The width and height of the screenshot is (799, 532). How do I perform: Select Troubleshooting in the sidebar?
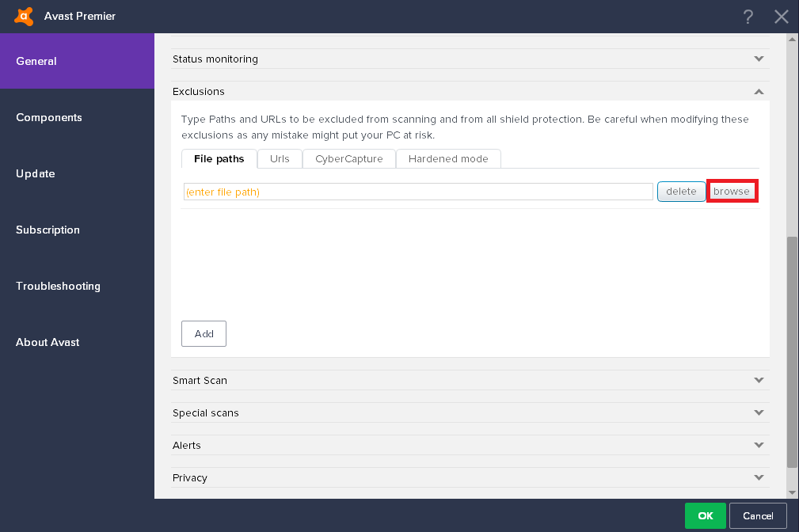77,286
